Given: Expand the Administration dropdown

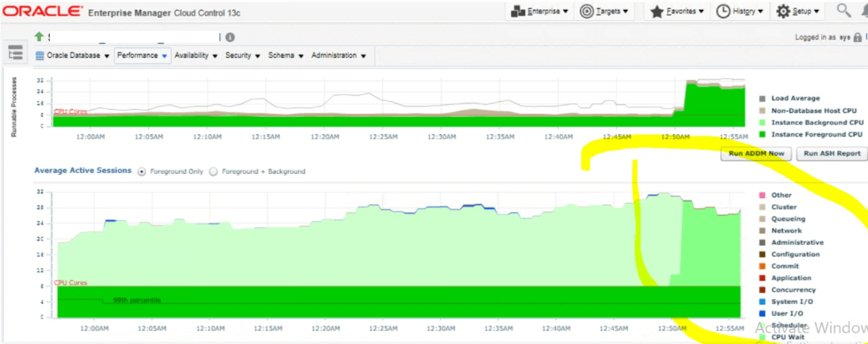Looking at the screenshot, I should pyautogui.click(x=338, y=56).
